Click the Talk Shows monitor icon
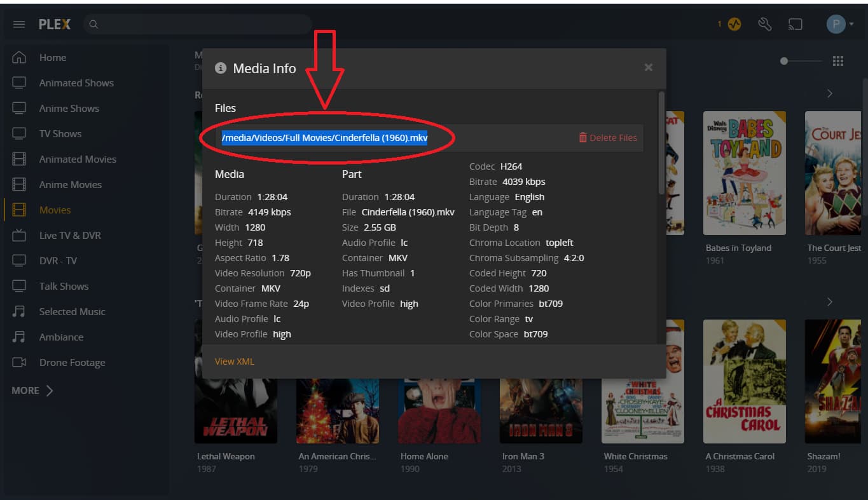Screen dimensions: 868x500 tap(19, 286)
